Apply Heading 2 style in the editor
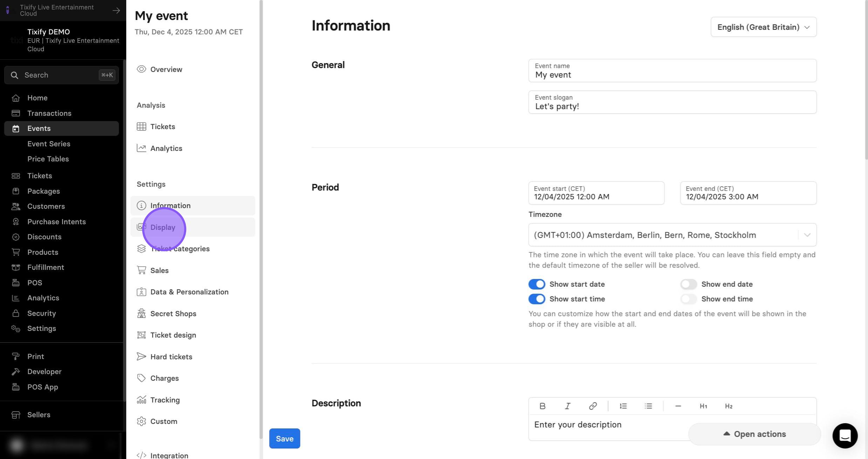Screen dimensions: 868x459 tap(728, 406)
